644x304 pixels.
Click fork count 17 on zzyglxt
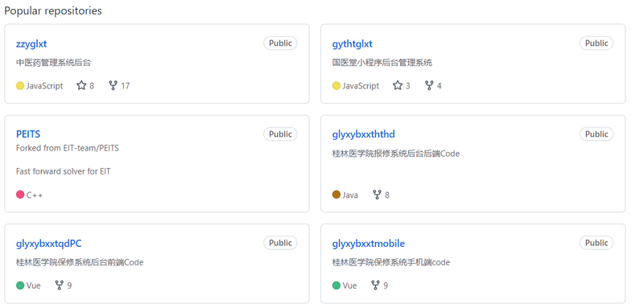tap(126, 86)
